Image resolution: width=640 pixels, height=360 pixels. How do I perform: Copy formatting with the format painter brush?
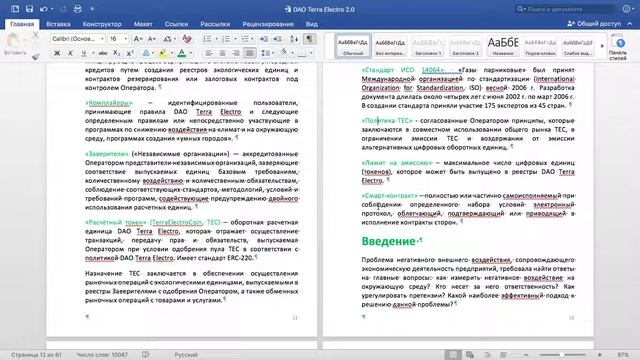(36, 56)
